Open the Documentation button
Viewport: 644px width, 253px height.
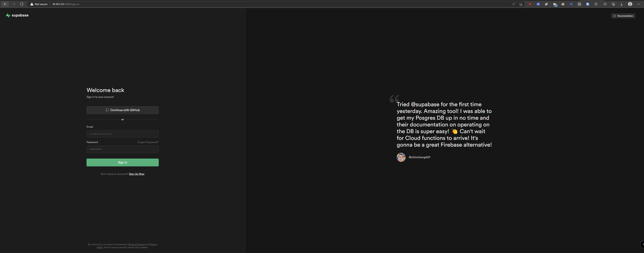pyautogui.click(x=623, y=16)
